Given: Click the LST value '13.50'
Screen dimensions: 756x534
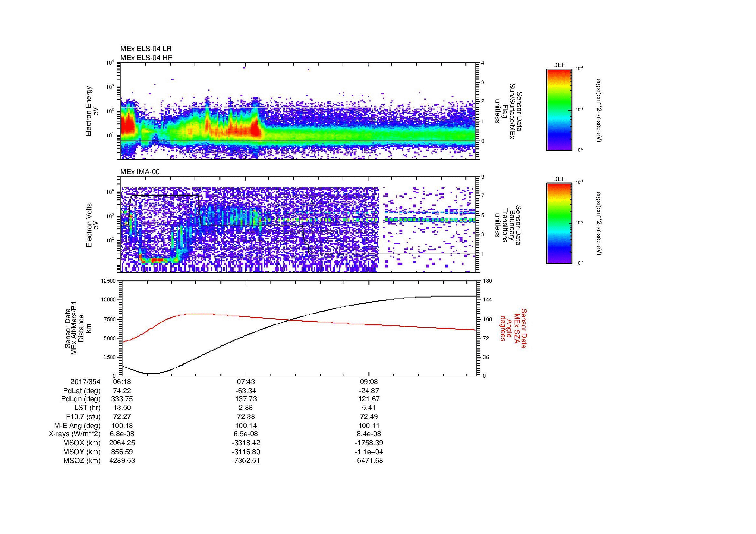Looking at the screenshot, I should click(122, 408).
